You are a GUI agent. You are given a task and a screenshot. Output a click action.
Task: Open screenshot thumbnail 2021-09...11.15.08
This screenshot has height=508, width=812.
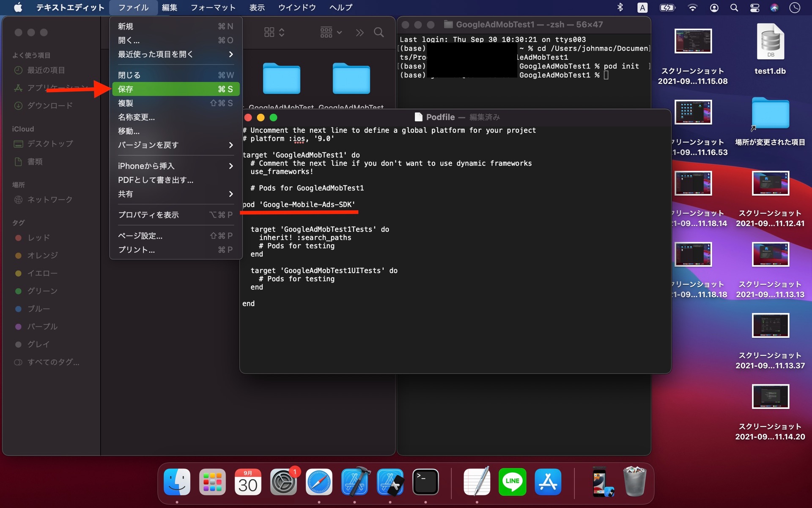[693, 41]
